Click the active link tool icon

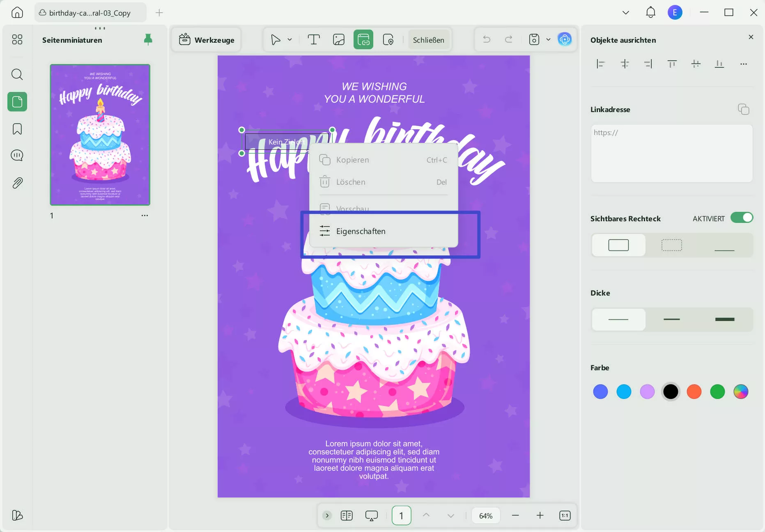point(363,40)
